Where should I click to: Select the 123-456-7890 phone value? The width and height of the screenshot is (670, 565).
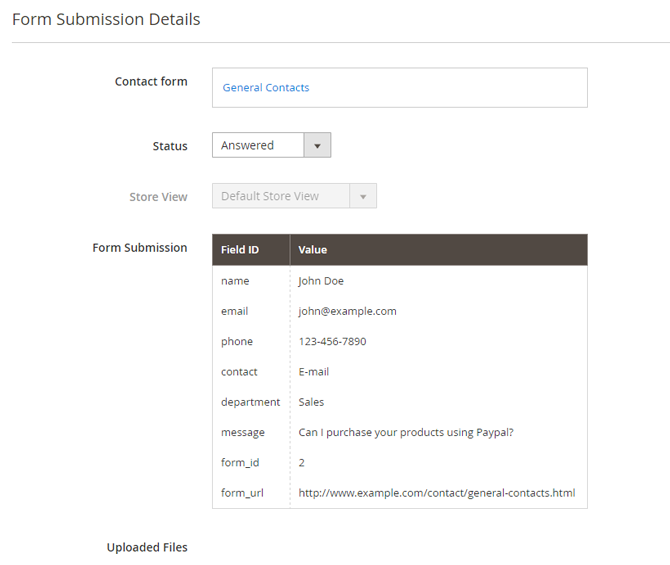coord(332,341)
